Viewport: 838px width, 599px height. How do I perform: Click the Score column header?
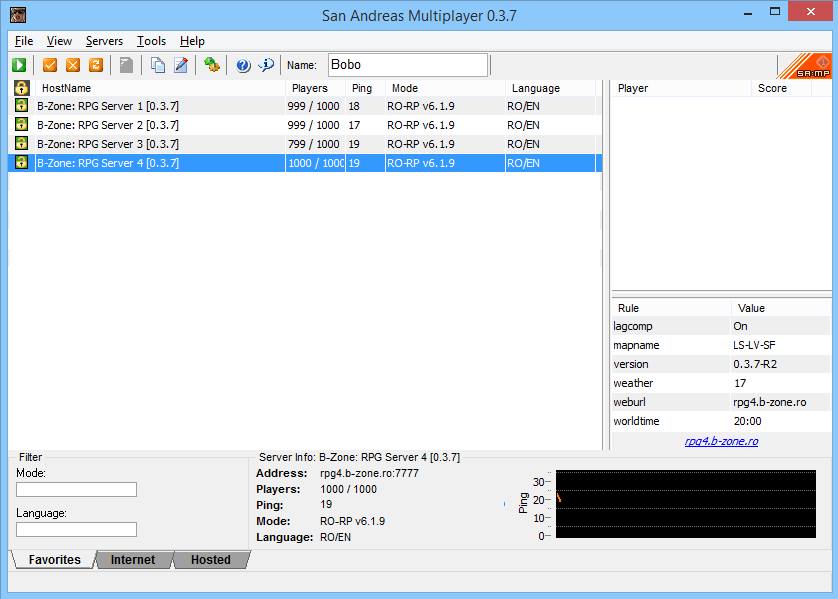point(781,88)
